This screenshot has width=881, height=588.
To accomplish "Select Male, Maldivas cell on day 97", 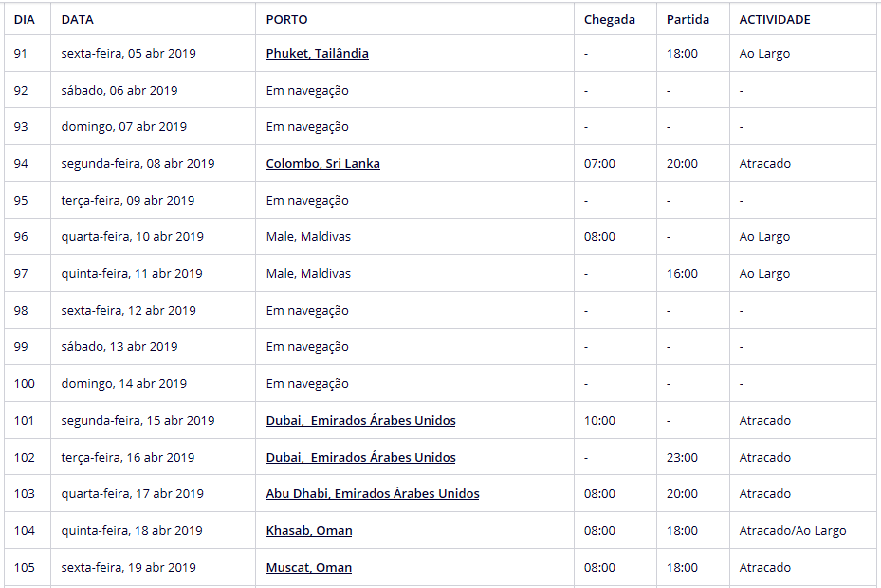I will pos(308,274).
